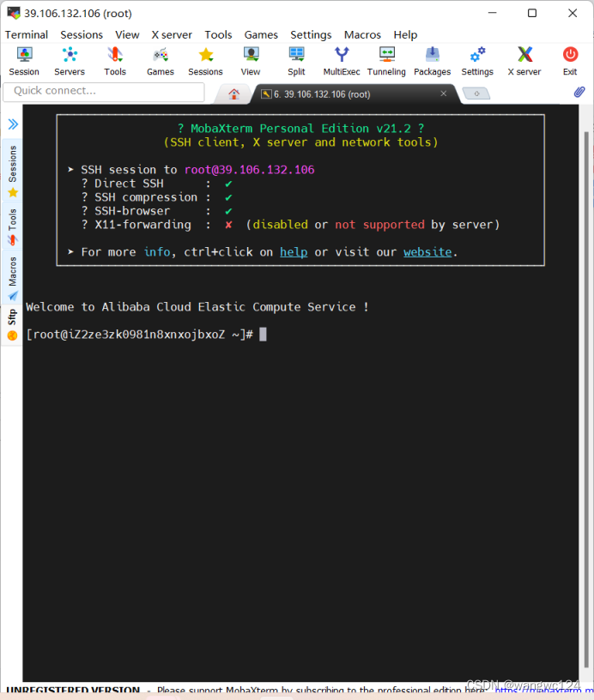The width and height of the screenshot is (594, 700).
Task: Click the MobaXterm icon in title bar
Action: pos(14,13)
